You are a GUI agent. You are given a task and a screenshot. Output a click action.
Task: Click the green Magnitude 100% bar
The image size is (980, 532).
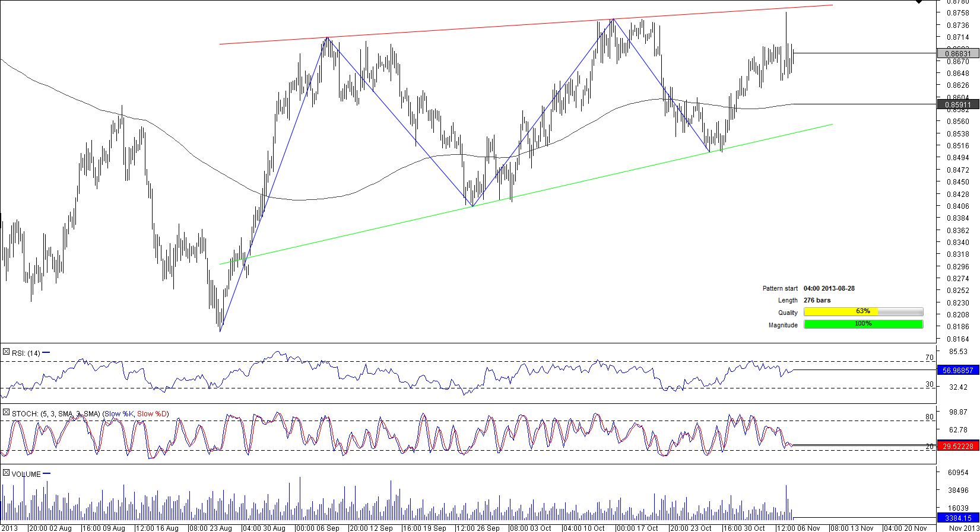tap(863, 324)
